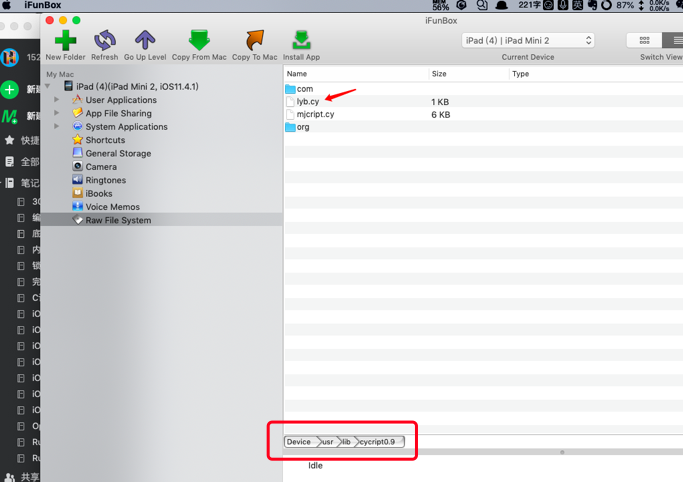Screen dimensions: 683x485
Task: Click the Shortcuts star icon
Action: 78,139
